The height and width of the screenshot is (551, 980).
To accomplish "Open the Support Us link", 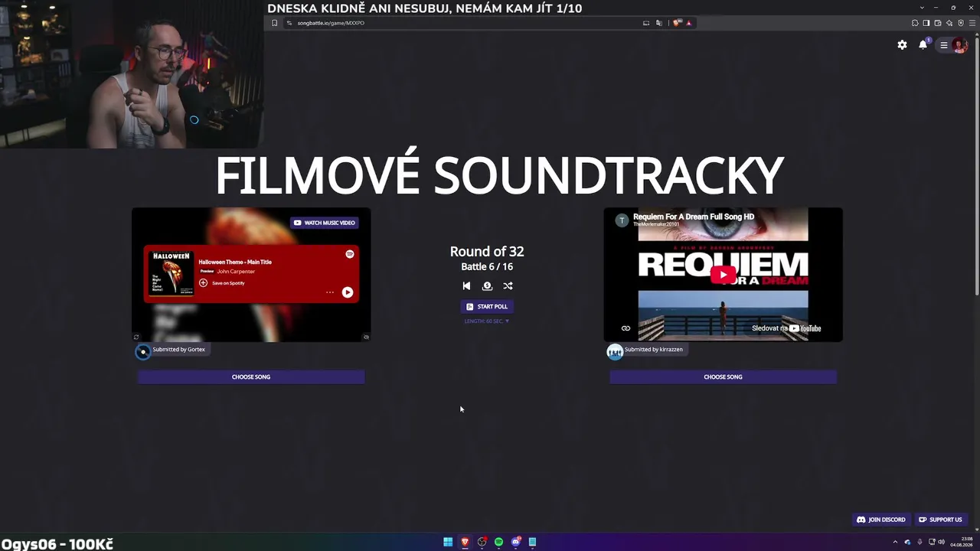I will click(940, 520).
